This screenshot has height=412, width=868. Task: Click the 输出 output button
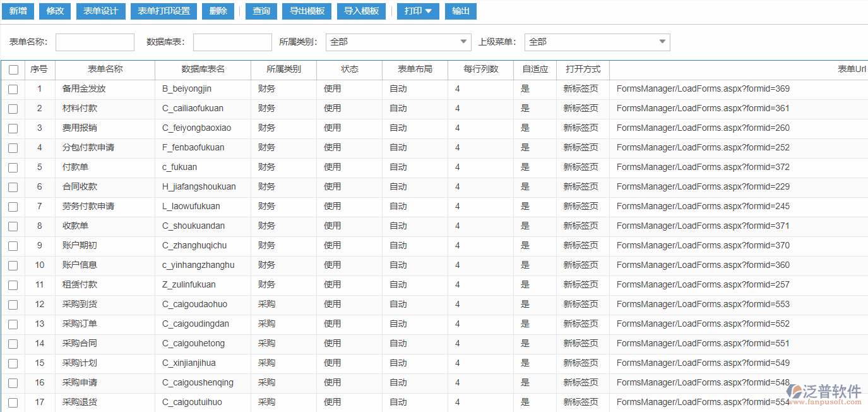pyautogui.click(x=460, y=11)
